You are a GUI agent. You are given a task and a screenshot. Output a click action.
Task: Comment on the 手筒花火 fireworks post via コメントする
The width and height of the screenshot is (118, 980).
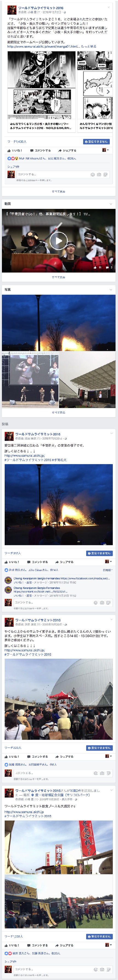pyautogui.click(x=37, y=562)
